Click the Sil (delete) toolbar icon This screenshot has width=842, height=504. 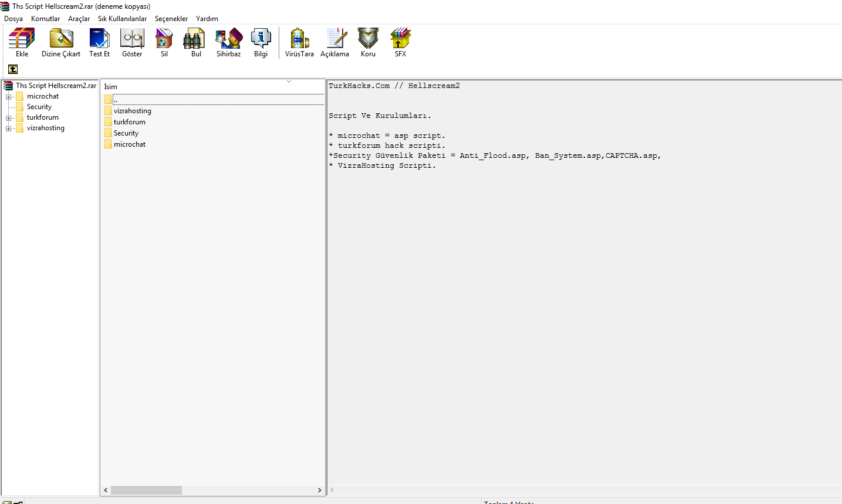pyautogui.click(x=164, y=38)
